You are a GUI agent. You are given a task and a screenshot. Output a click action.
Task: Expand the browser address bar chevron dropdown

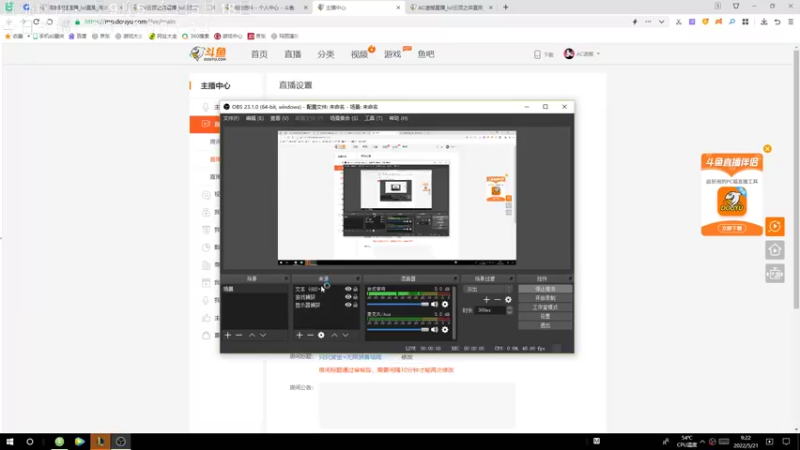pyautogui.click(x=661, y=22)
